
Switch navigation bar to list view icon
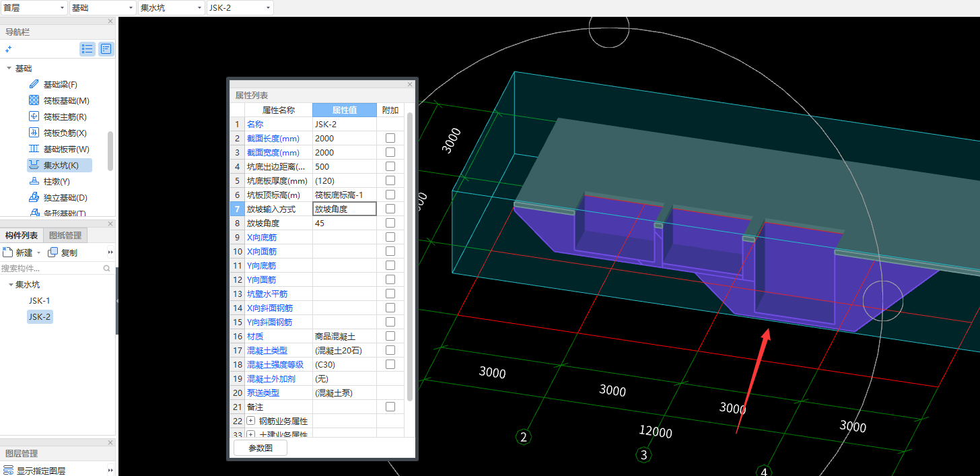[x=87, y=48]
